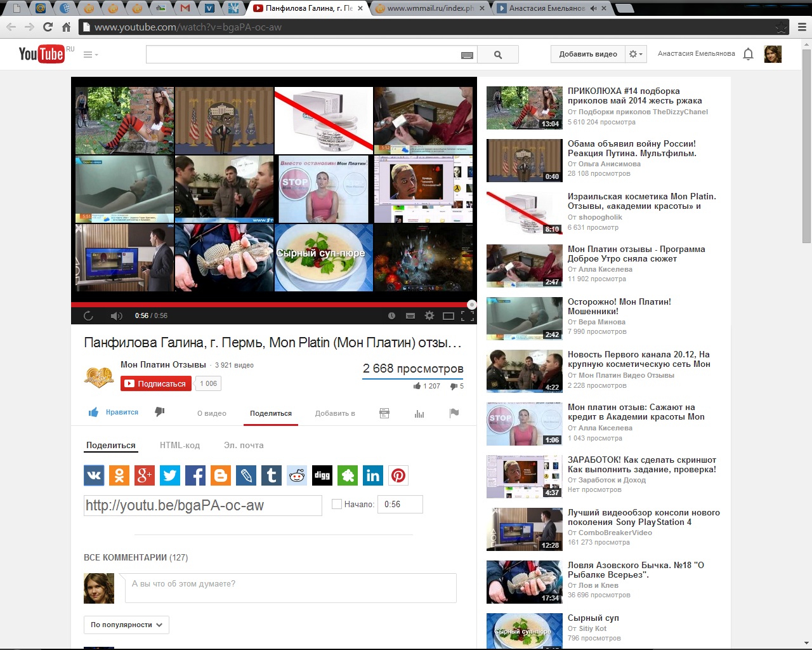Open the video transcript icon

[x=384, y=413]
